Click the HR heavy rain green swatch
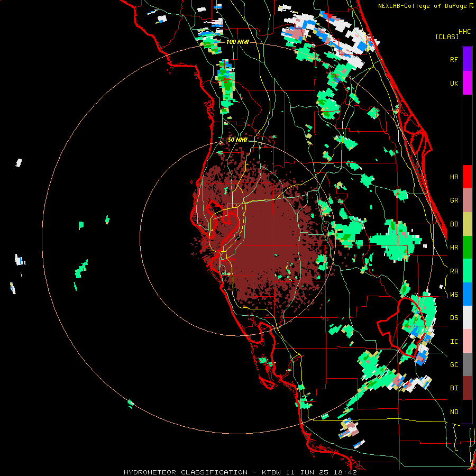 click(467, 247)
